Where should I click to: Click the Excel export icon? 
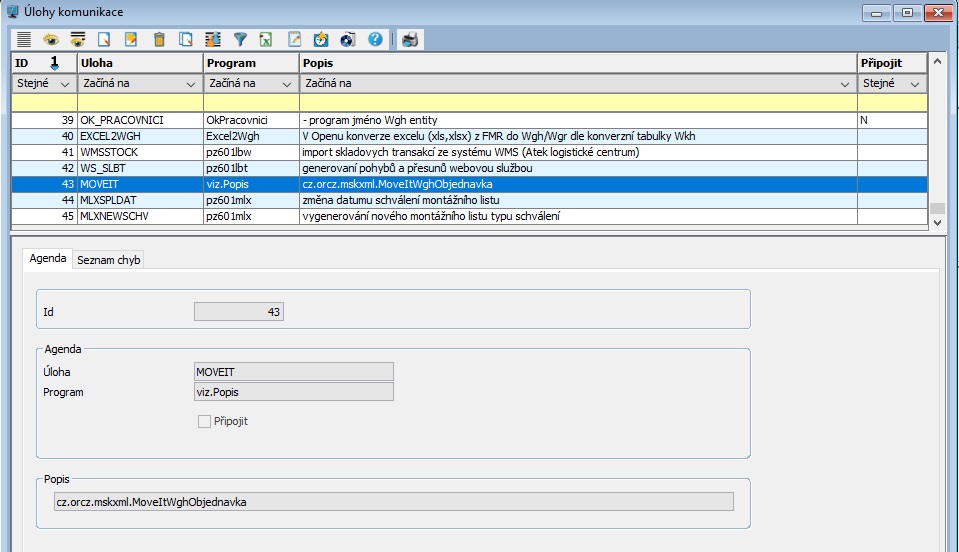pos(267,40)
